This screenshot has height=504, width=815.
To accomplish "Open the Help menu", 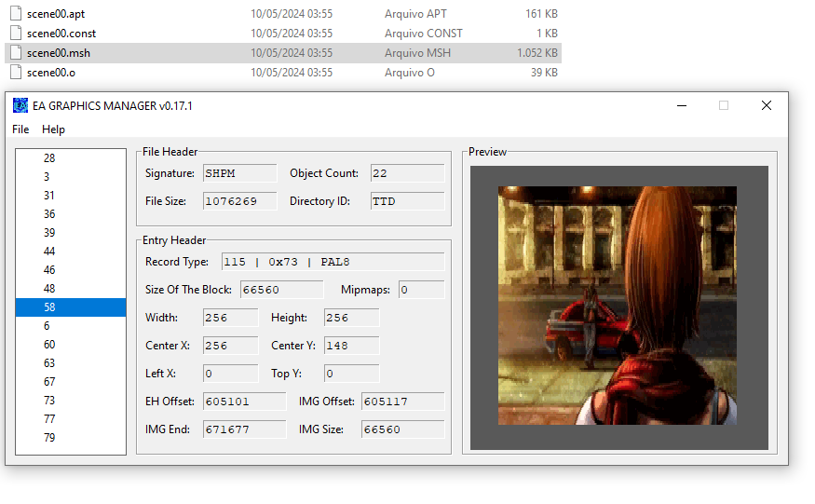I will pos(53,129).
